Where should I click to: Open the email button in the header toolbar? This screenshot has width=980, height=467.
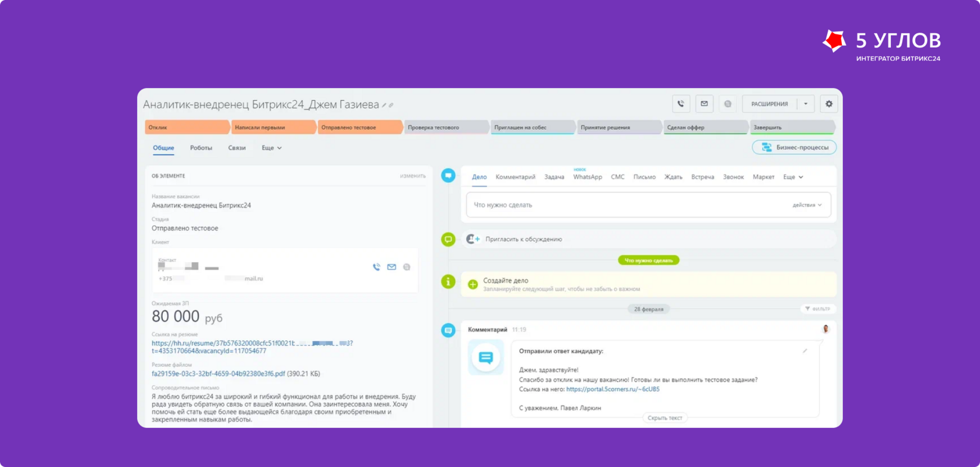(x=704, y=104)
